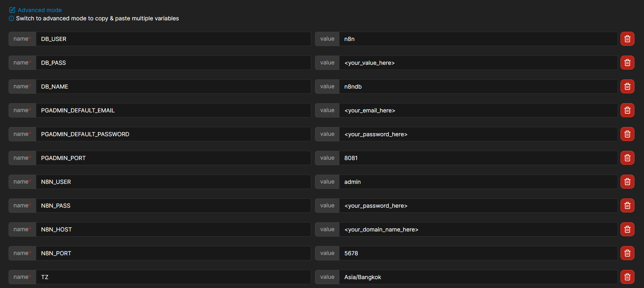Delete the N8N_USER variable

tap(627, 182)
